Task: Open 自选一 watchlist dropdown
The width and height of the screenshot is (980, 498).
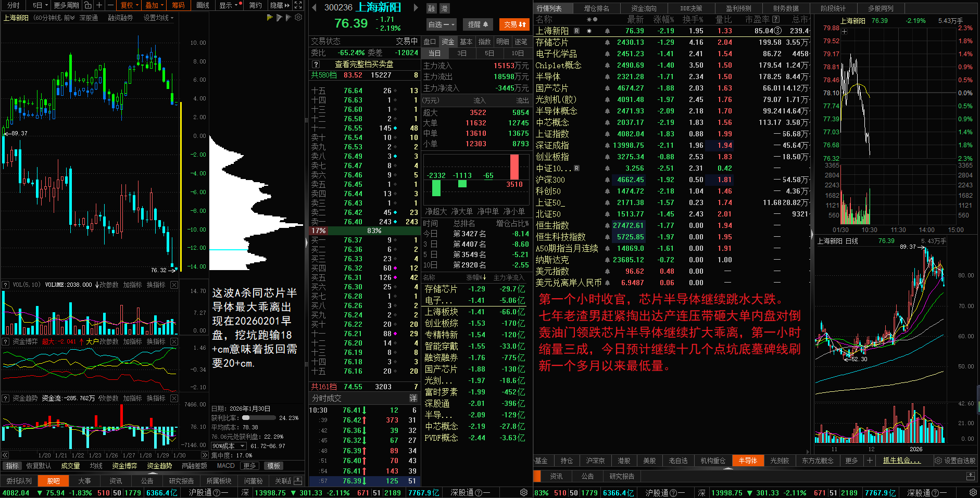Action: click(x=442, y=24)
